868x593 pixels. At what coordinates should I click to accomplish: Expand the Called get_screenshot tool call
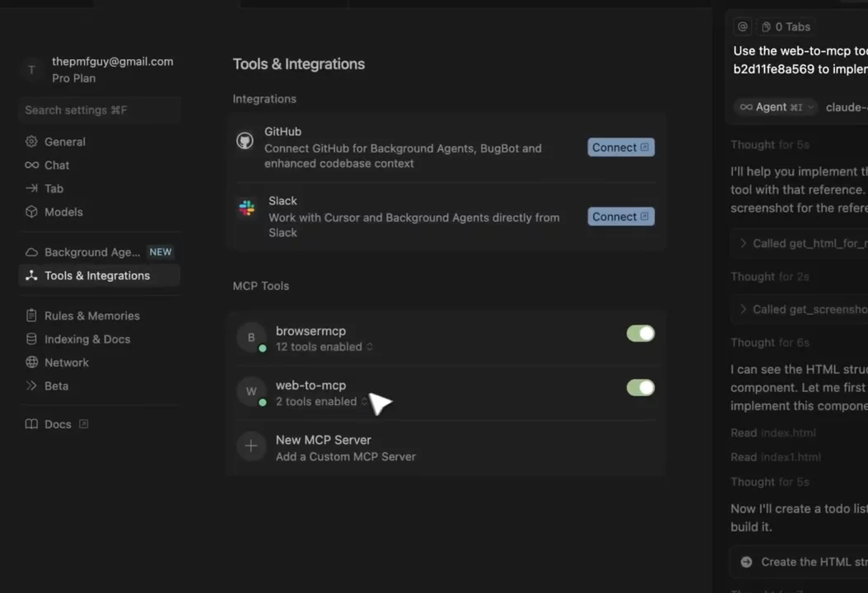(x=803, y=309)
